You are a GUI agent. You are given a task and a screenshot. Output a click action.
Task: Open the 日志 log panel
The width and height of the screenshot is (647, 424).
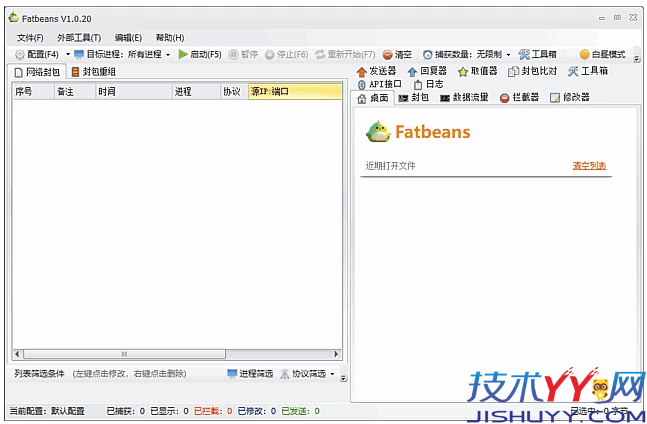coord(429,84)
